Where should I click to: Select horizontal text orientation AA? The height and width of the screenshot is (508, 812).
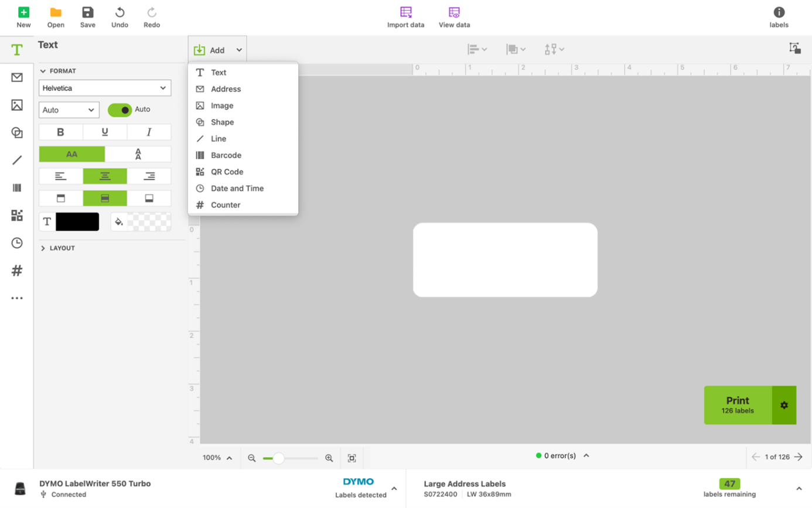(72, 154)
